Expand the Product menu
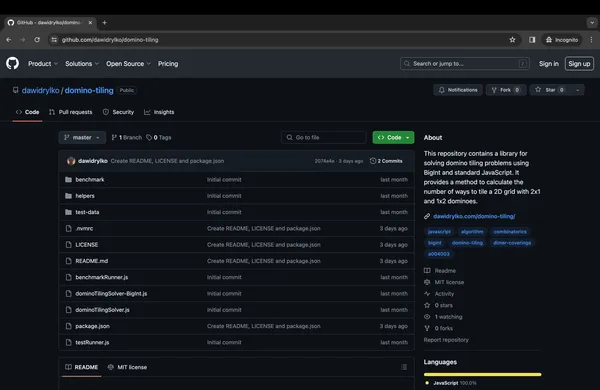 point(43,64)
